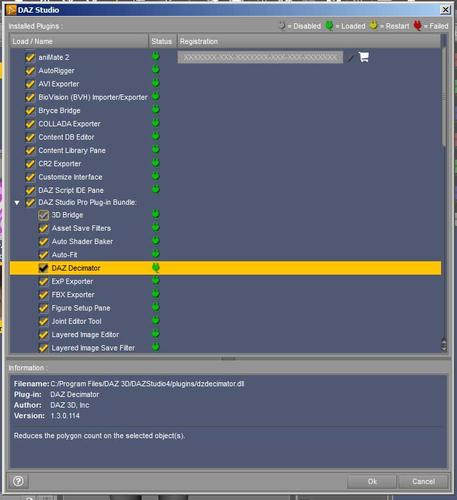
Task: Click the plugin list vertical scrollbar thumb
Action: click(444, 97)
